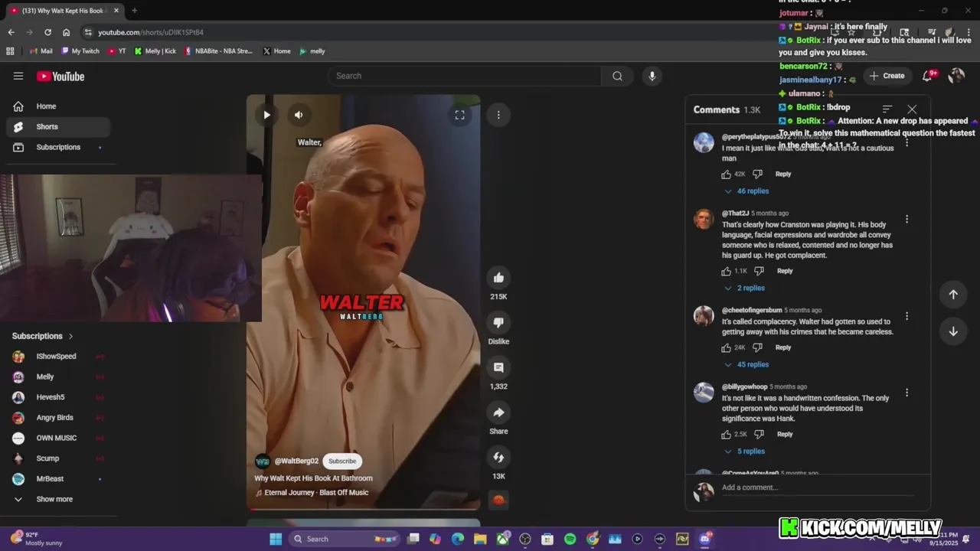The image size is (980, 551).
Task: Like the @cheetofingersbum comment with 24K likes
Action: tap(727, 347)
